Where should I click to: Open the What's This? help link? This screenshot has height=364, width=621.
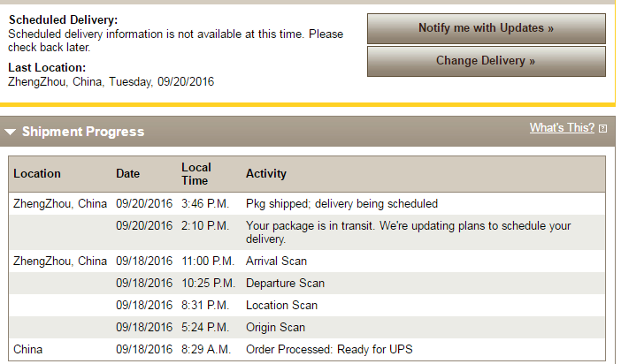(562, 128)
